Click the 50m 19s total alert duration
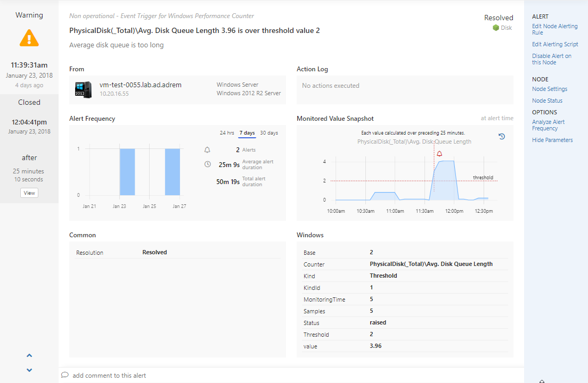 tap(227, 181)
